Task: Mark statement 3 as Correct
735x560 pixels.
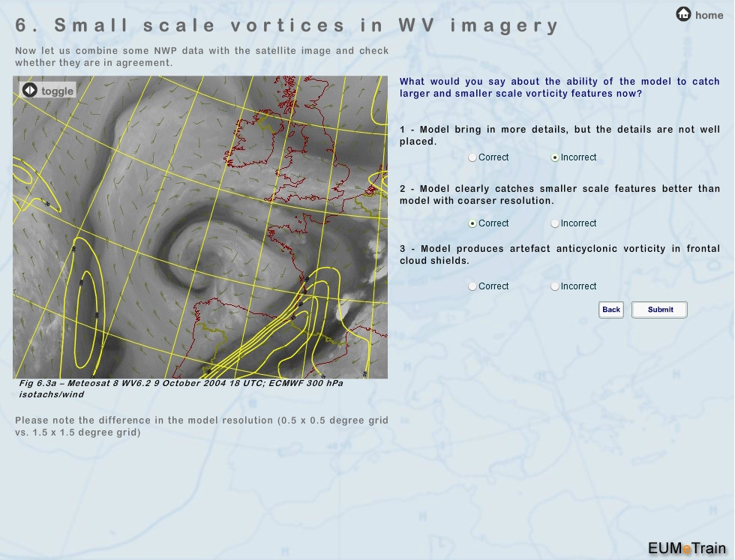Action: (x=472, y=286)
